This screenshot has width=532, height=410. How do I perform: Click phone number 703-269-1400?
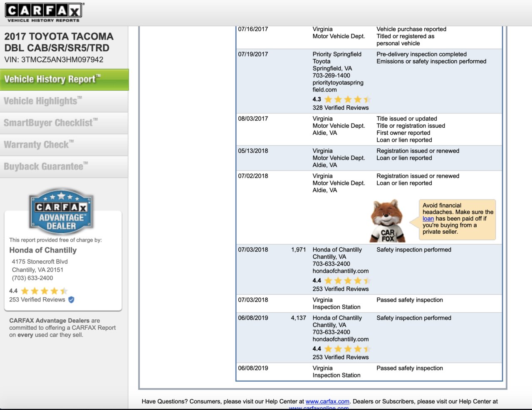pos(332,76)
